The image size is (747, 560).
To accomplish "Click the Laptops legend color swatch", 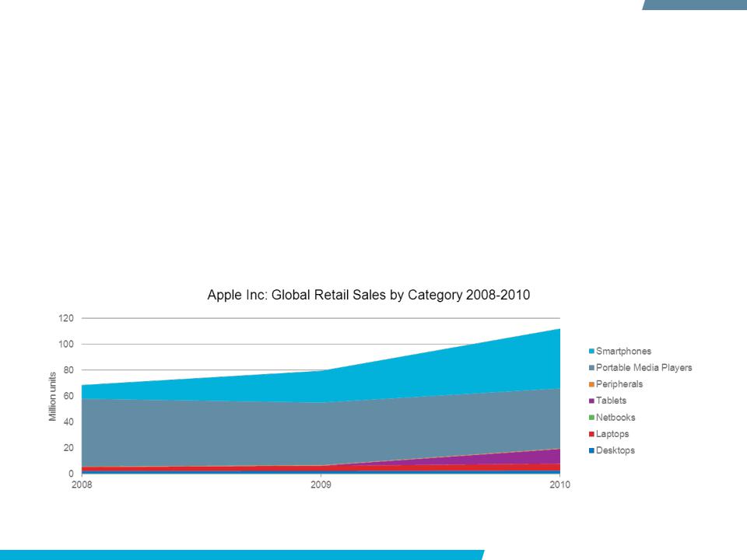I will point(591,434).
